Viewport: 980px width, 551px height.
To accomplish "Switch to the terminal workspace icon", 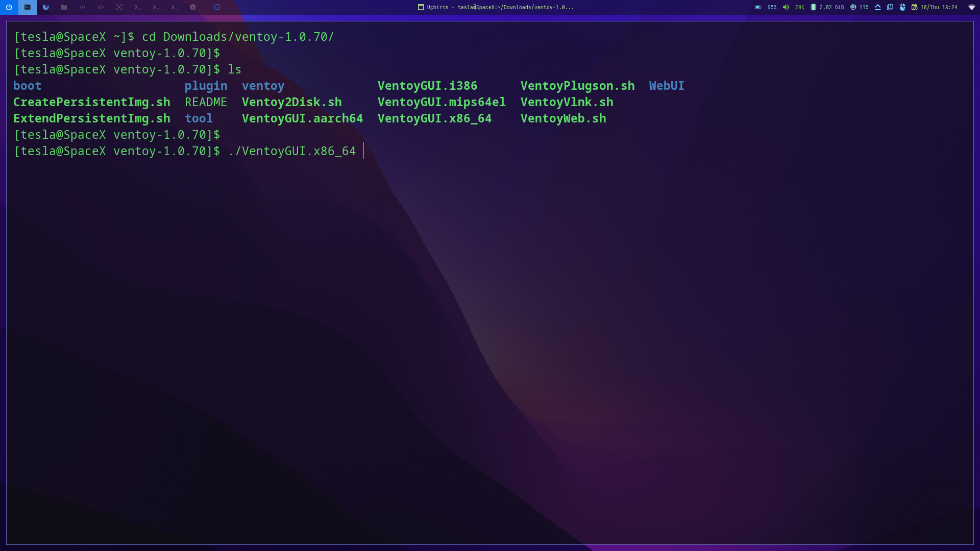I will [27, 7].
